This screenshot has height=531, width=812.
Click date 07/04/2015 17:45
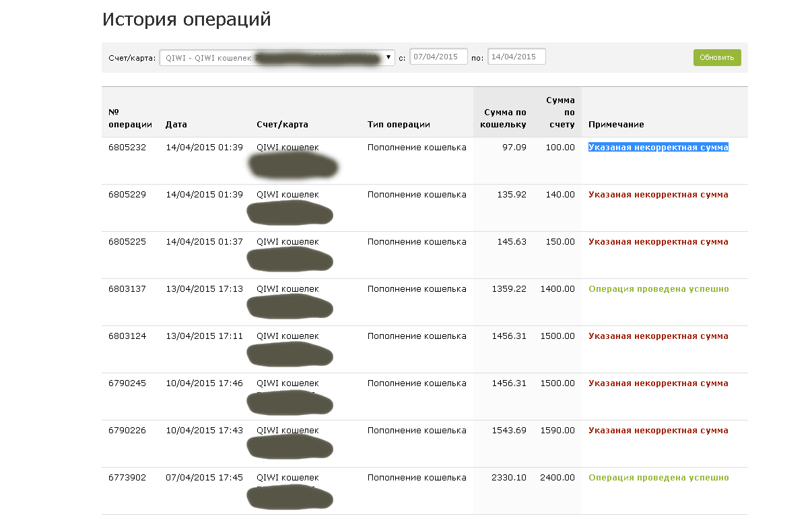tap(204, 477)
